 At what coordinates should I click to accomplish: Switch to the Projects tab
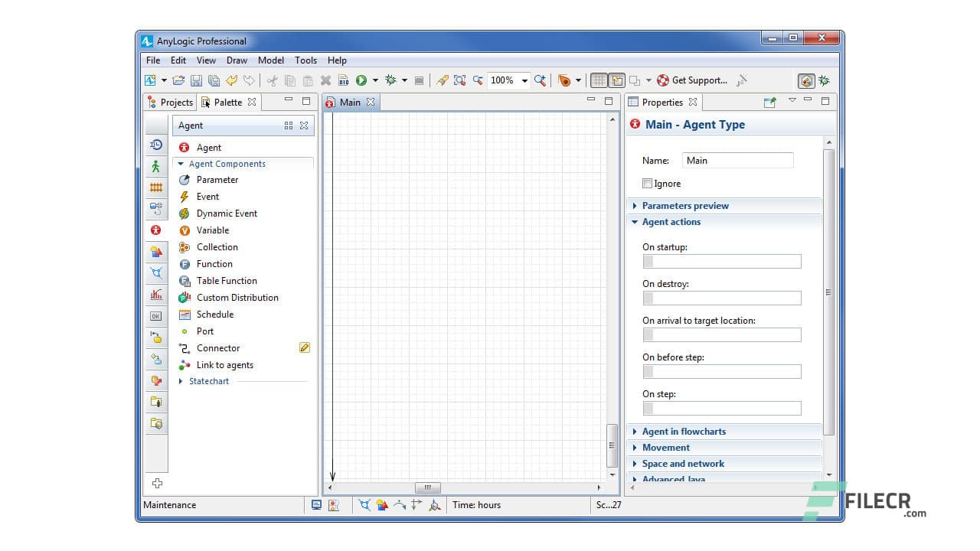175,102
